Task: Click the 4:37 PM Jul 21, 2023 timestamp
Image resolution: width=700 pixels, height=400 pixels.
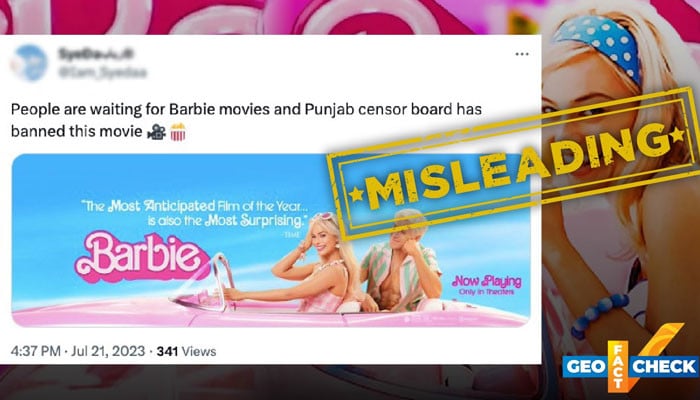Action: point(78,351)
